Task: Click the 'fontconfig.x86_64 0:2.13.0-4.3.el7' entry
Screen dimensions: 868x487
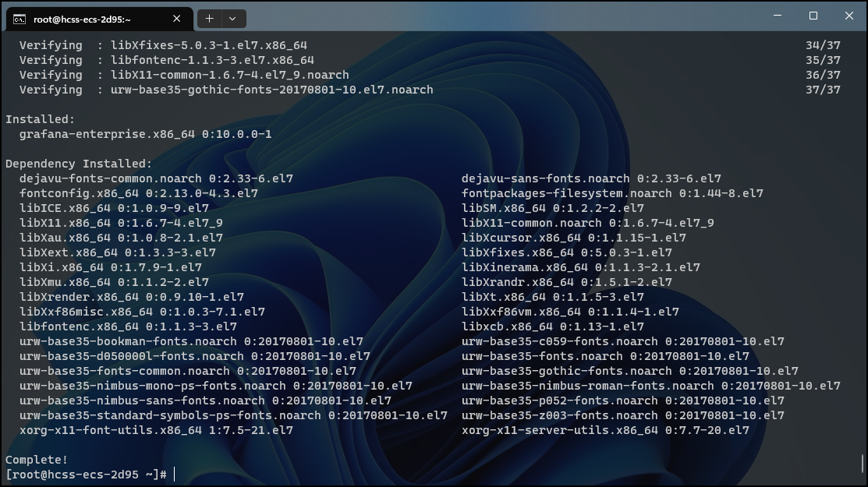Action: click(138, 193)
